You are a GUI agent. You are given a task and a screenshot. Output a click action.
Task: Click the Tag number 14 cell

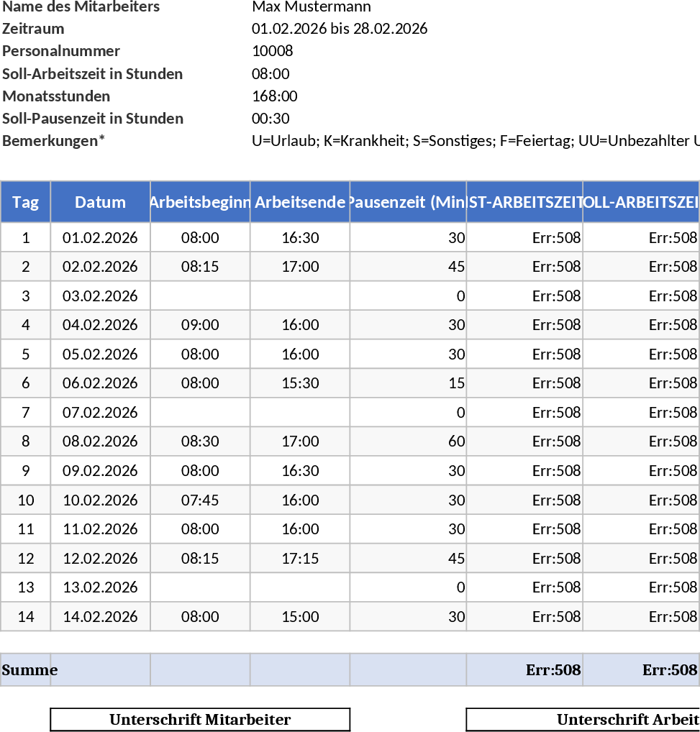click(x=26, y=616)
